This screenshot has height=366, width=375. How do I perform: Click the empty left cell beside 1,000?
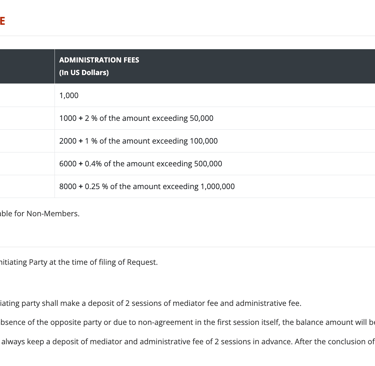click(27, 95)
